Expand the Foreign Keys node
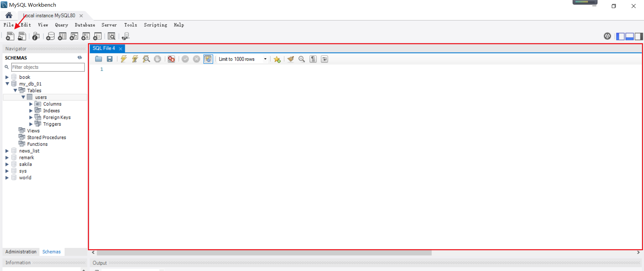The height and width of the screenshot is (271, 644). click(x=31, y=117)
